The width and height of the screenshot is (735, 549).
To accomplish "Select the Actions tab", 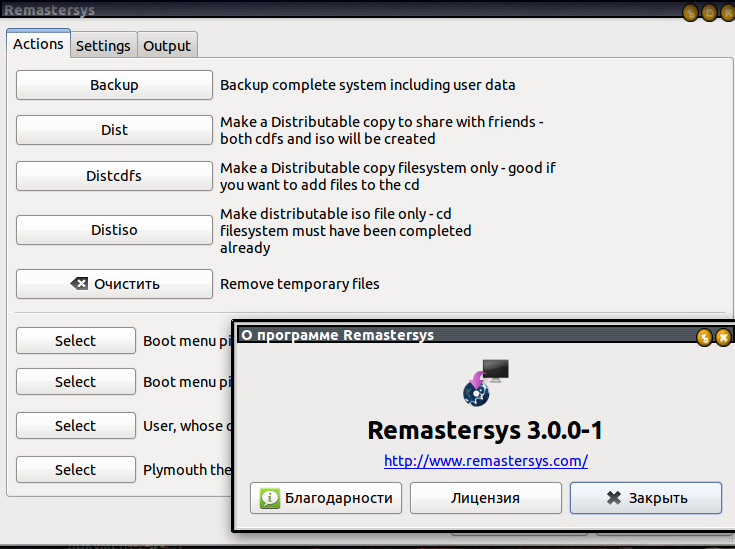I will click(38, 44).
